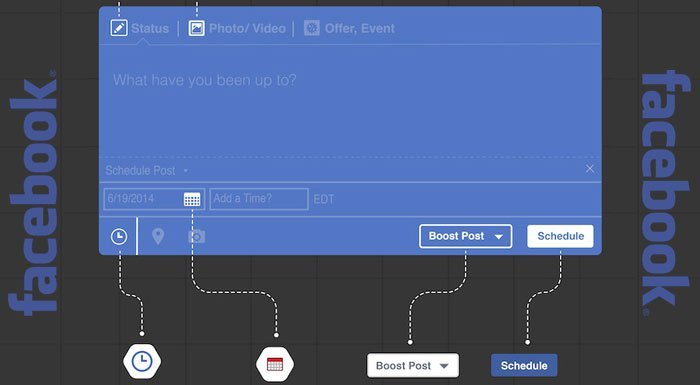
Task: Switch to the Photo/ Video tab
Action: coord(237,28)
